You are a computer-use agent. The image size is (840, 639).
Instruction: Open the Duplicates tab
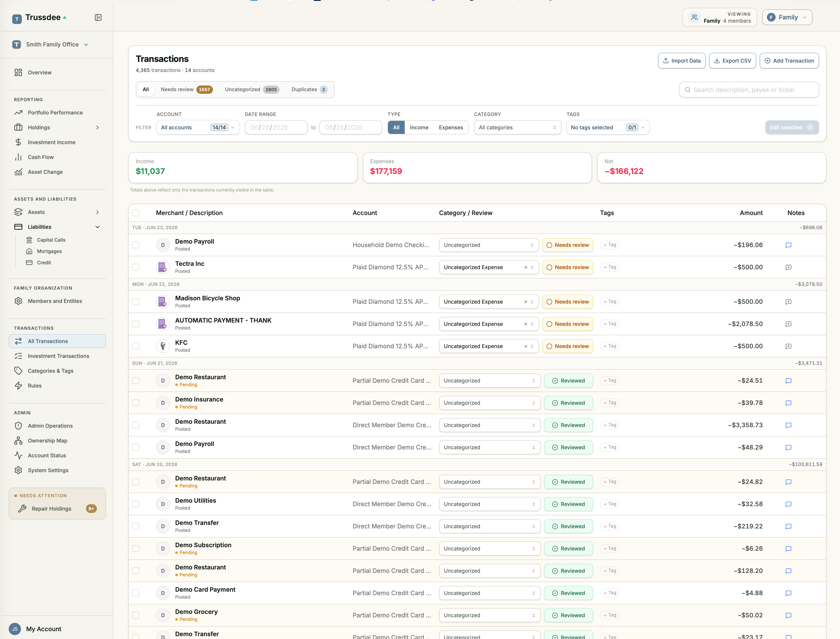309,89
